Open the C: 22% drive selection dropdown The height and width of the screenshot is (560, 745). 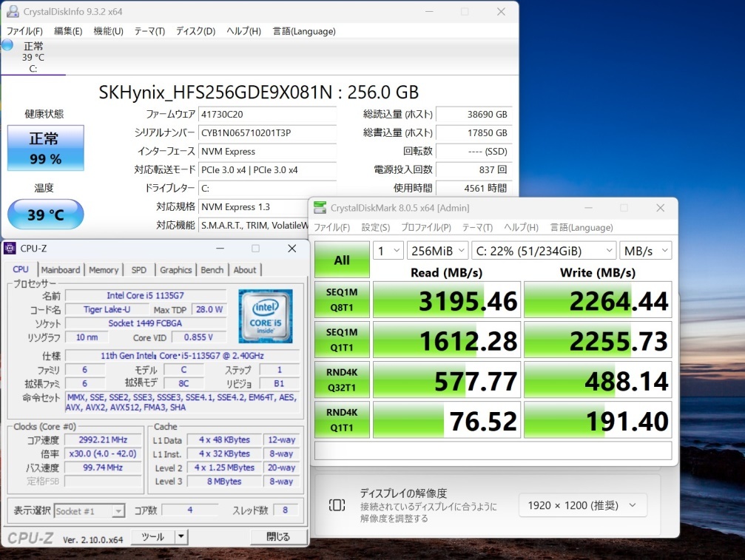pos(544,250)
